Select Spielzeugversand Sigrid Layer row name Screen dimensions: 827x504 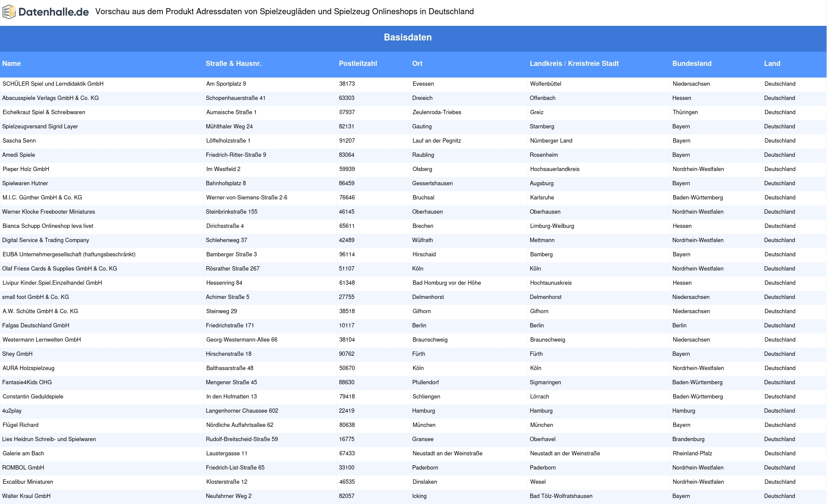pos(40,127)
